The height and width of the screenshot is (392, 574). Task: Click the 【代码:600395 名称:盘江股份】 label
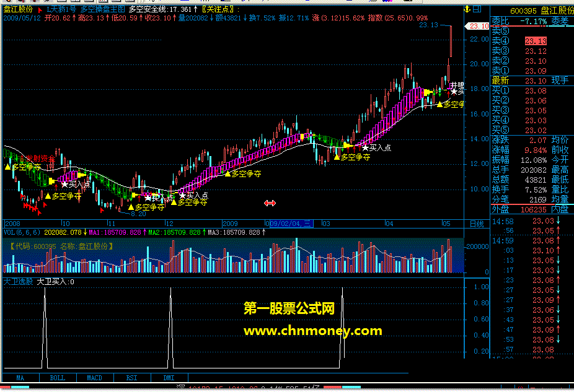tap(60, 246)
